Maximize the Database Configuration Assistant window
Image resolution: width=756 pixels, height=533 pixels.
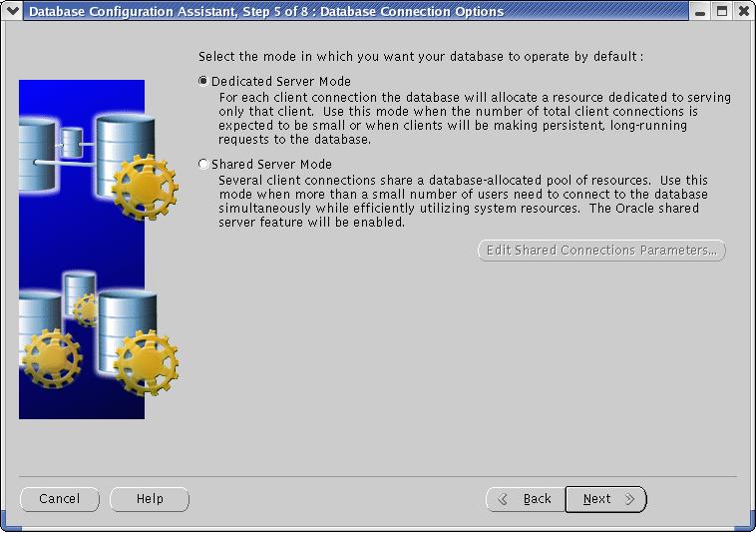click(722, 12)
